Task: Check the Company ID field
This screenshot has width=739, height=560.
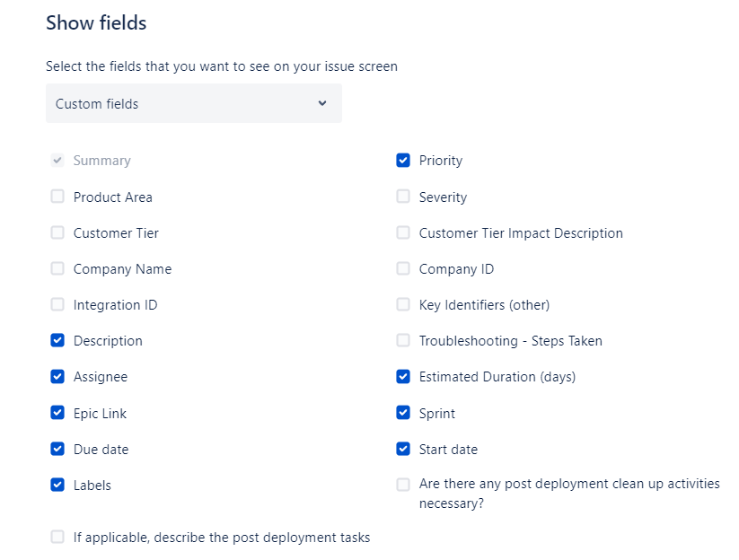Action: coord(403,268)
